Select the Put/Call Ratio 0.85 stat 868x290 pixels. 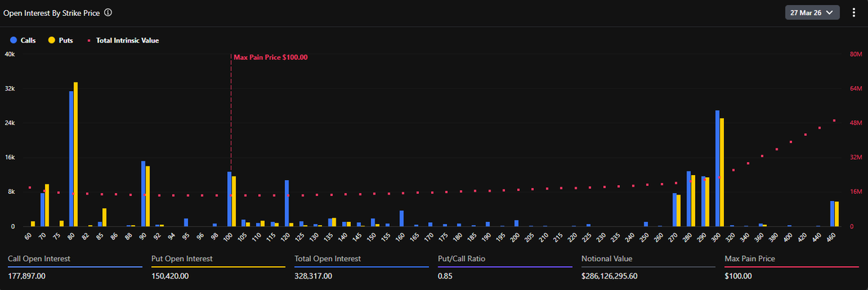coord(445,276)
